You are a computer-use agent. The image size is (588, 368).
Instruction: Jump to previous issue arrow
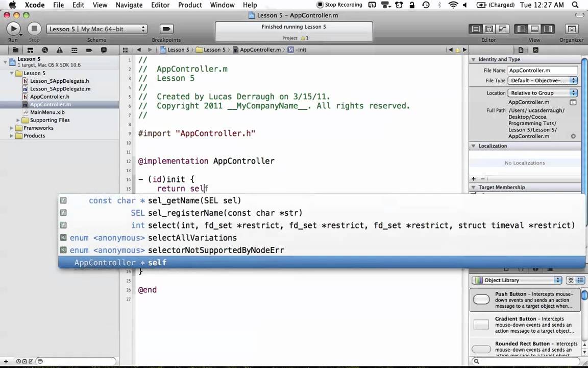pyautogui.click(x=450, y=50)
